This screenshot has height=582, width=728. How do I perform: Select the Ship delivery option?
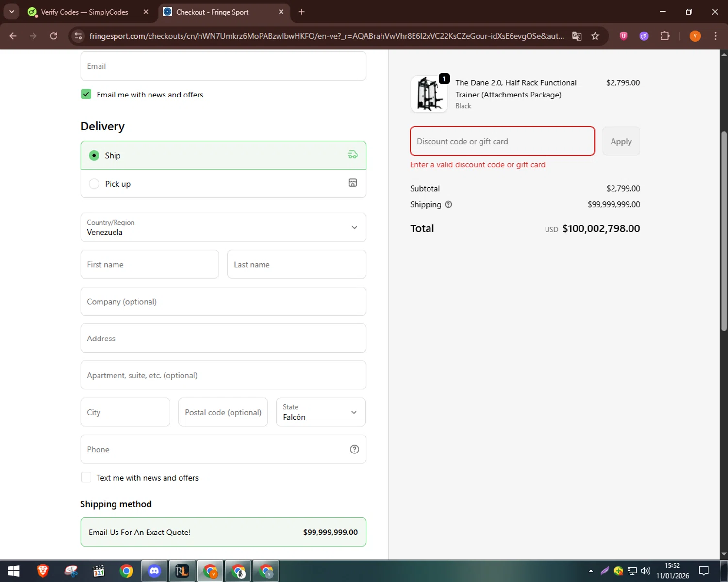click(223, 155)
